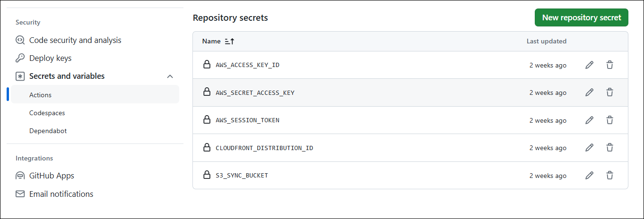The image size is (644, 219).
Task: Click New repository secret button
Action: (x=581, y=17)
